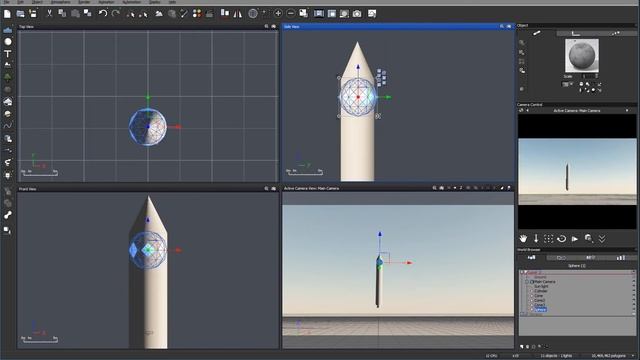Open the fourth tab in World Browser

pyautogui.click(x=621, y=258)
